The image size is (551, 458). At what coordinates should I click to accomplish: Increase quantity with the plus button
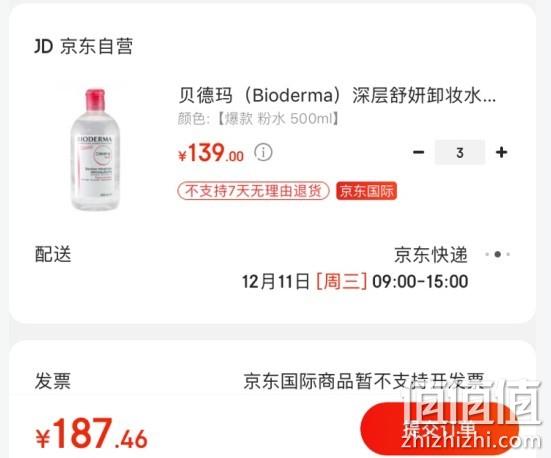coord(501,152)
